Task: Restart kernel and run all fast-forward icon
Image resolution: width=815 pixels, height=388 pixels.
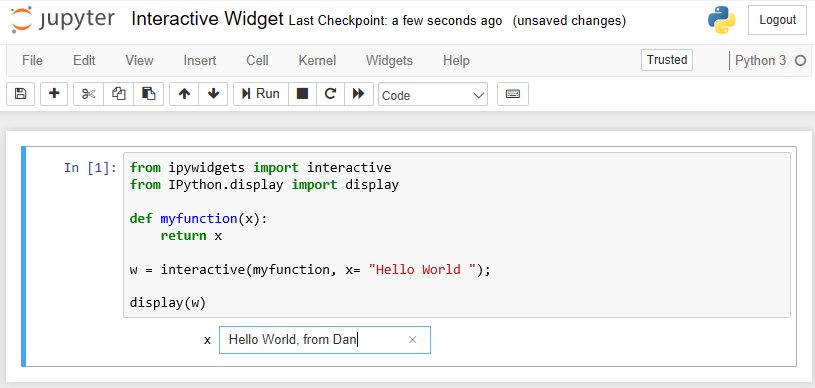Action: pos(359,94)
